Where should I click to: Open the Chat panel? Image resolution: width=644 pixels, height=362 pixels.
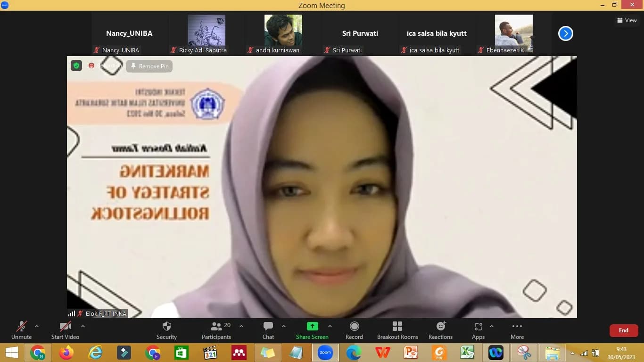pyautogui.click(x=268, y=330)
